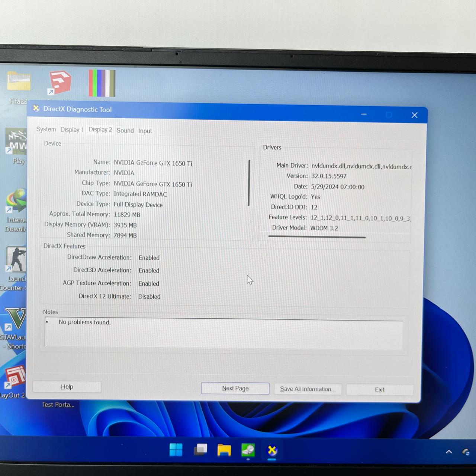Click the Notes text box
This screenshot has height=476, width=476.
223,333
